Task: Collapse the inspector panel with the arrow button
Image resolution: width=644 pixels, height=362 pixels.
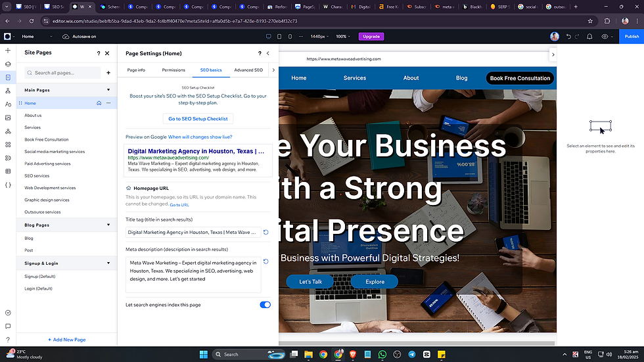Action: (x=553, y=54)
